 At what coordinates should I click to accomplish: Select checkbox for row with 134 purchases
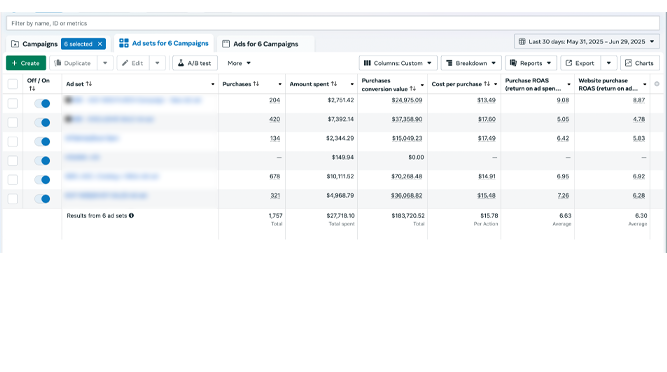pyautogui.click(x=13, y=142)
